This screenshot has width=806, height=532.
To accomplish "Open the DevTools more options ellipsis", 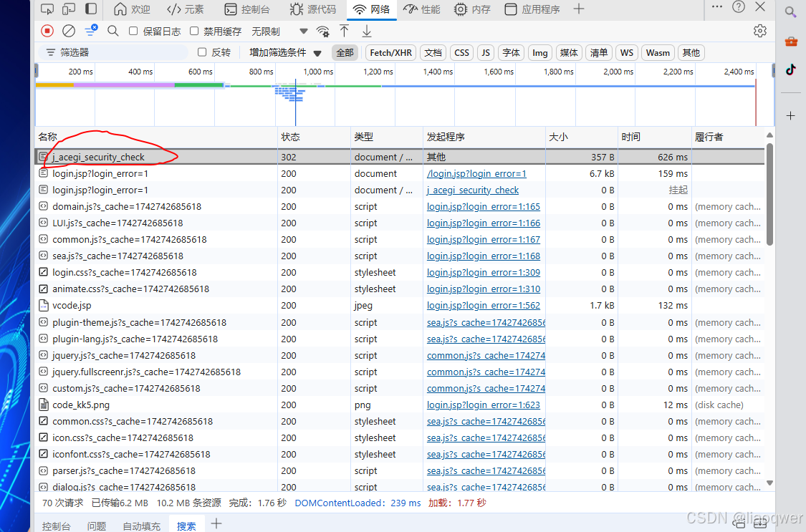I will coord(717,6).
